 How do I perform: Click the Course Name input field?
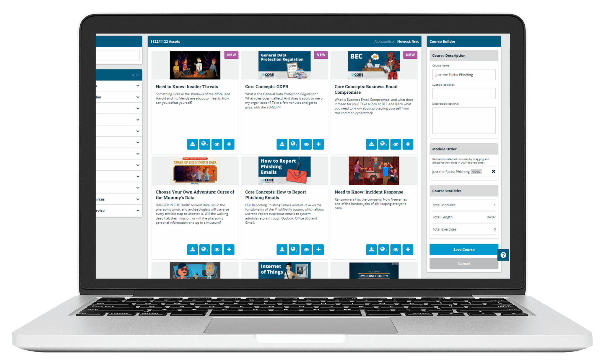[x=464, y=74]
